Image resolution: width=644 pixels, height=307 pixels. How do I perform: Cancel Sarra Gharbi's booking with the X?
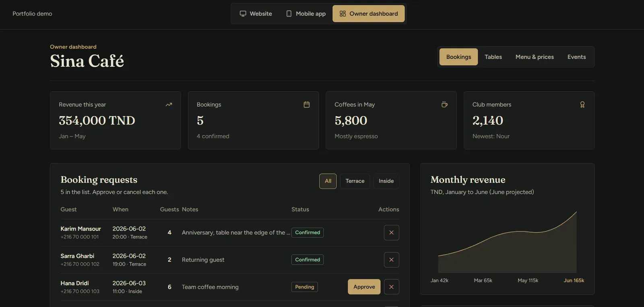[x=391, y=260]
